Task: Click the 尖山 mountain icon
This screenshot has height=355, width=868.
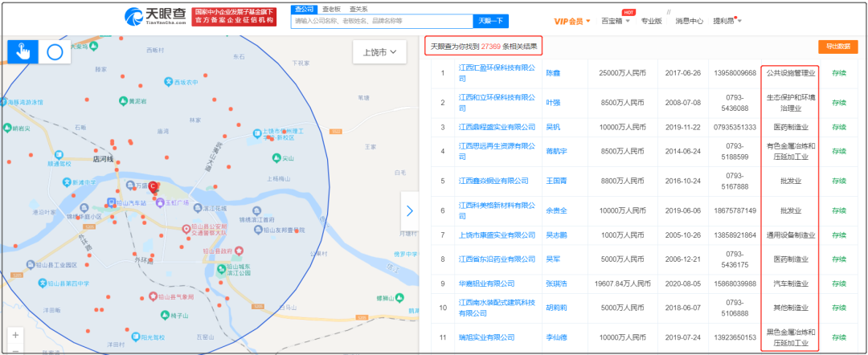Action: pyautogui.click(x=276, y=158)
